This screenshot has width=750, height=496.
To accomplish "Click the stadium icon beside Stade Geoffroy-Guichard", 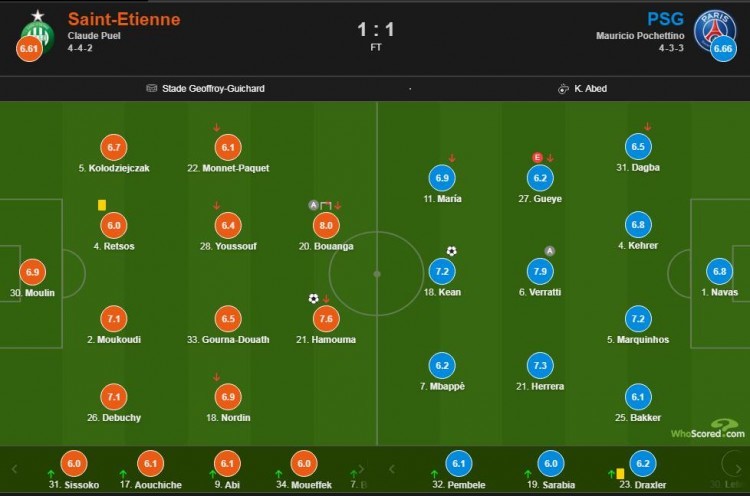I will click(x=152, y=88).
